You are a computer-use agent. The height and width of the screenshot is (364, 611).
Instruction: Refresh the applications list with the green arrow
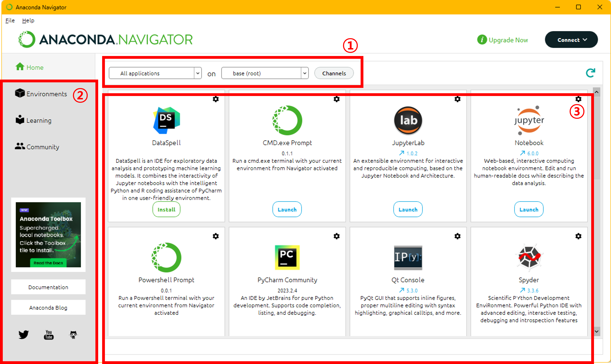(x=590, y=73)
